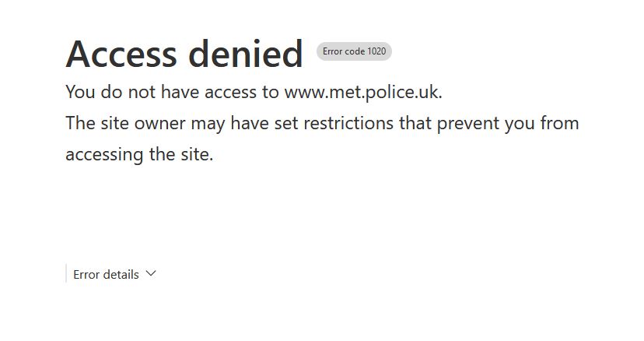Screen dimensions: 644x341
Task: Click the chevron beside Error details
Action: (151, 273)
